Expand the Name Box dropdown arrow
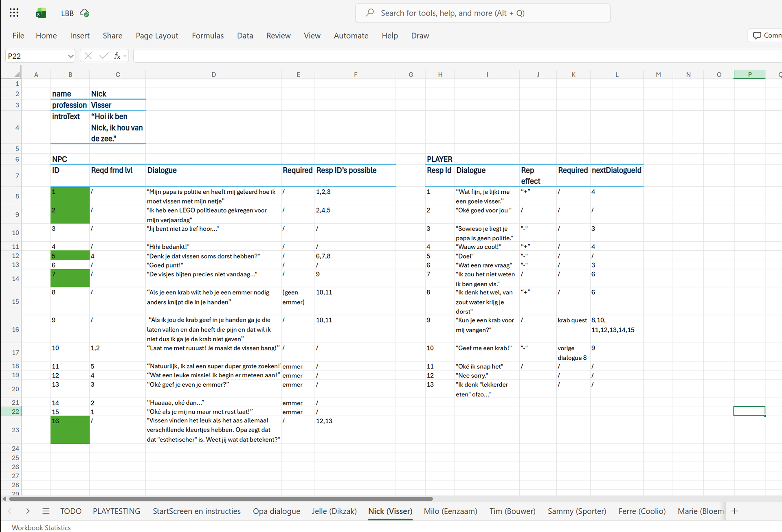 pyautogui.click(x=70, y=56)
